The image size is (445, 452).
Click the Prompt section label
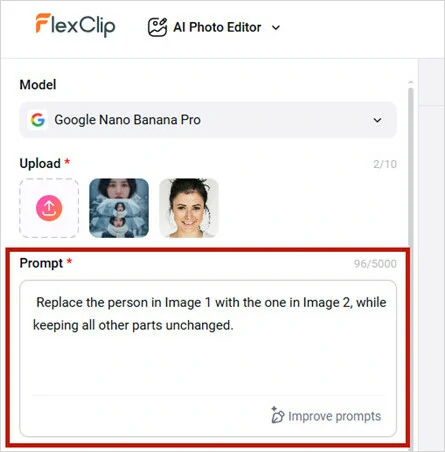41,263
